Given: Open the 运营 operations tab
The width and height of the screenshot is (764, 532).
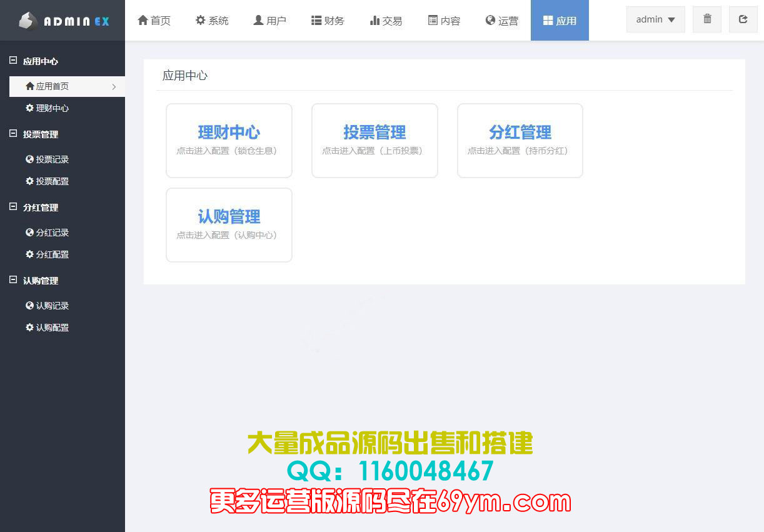Looking at the screenshot, I should (501, 21).
